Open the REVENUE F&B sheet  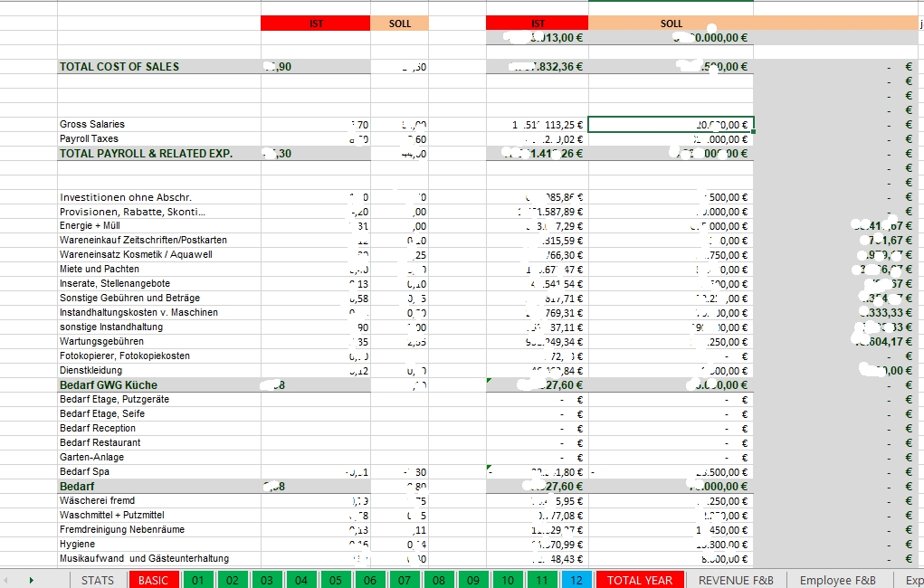[737, 580]
